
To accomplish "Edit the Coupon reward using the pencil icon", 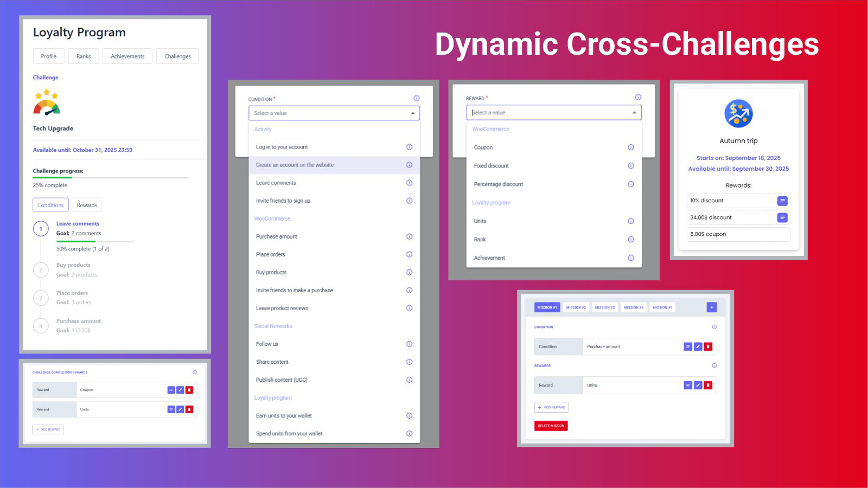I will (180, 389).
